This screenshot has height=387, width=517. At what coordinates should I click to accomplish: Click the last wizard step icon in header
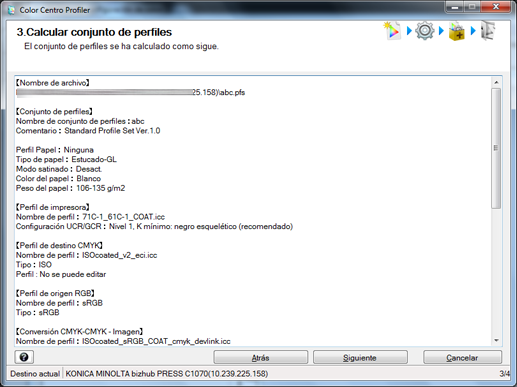tap(488, 31)
